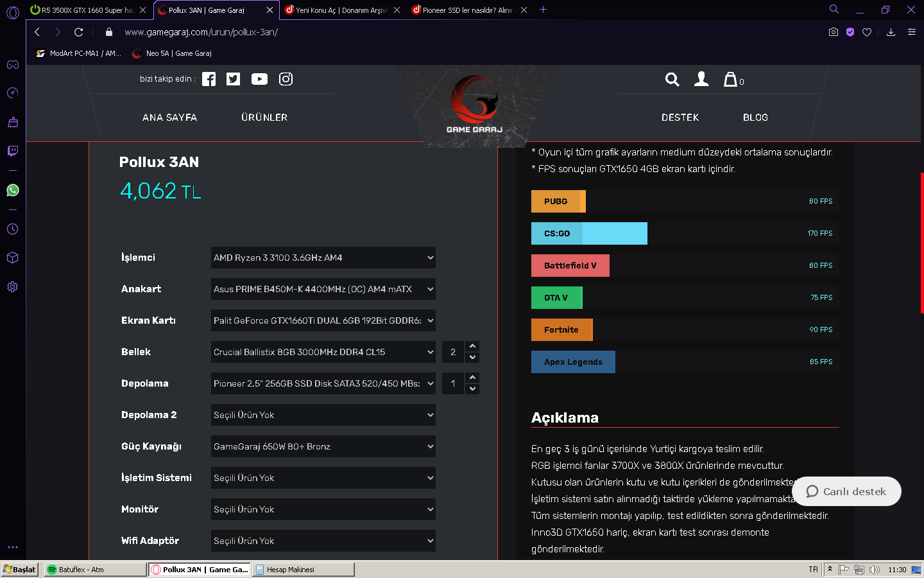Open the site search magnifier icon

coord(672,79)
